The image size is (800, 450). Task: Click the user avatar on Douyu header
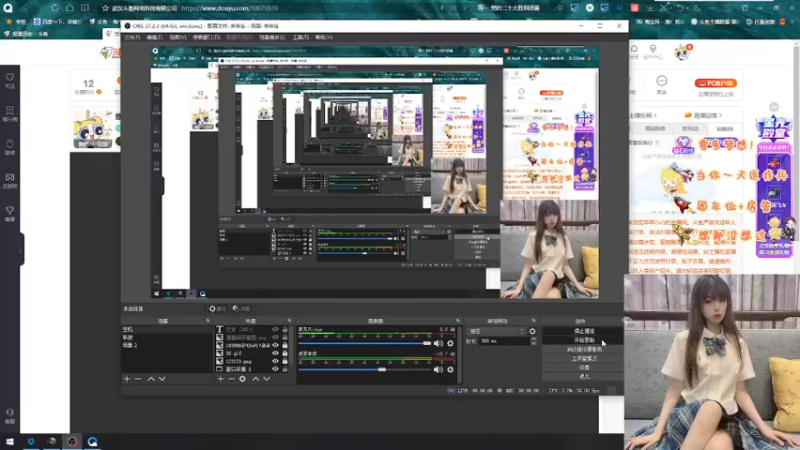[x=682, y=52]
